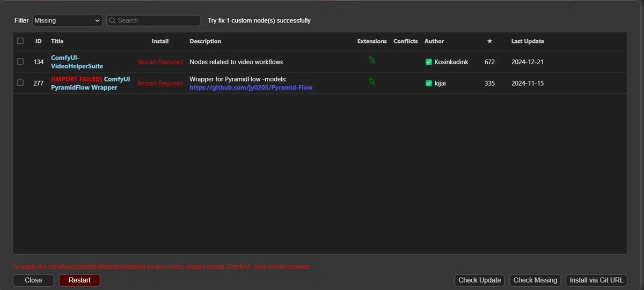Click Restart Required for PyramidFlow Wrapper

(160, 83)
